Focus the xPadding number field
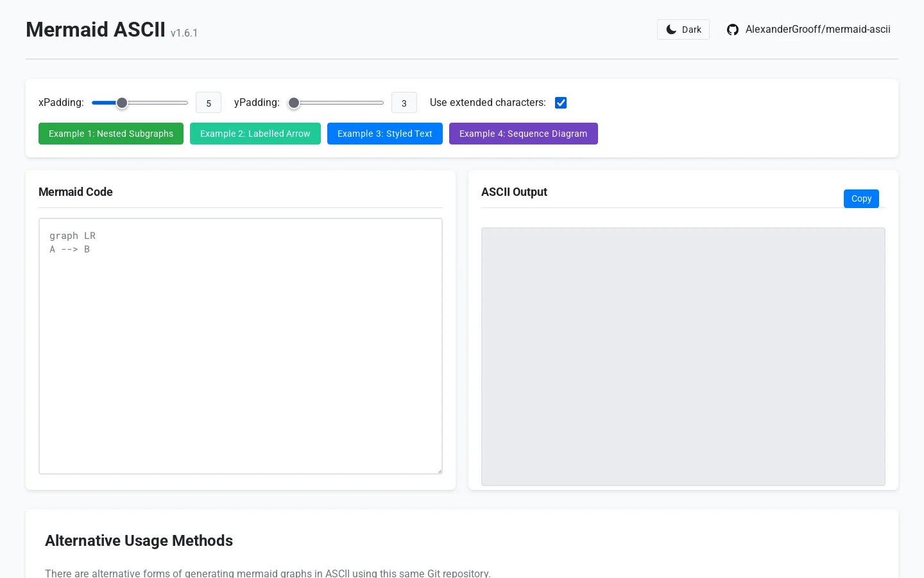This screenshot has width=924, height=578. [209, 103]
